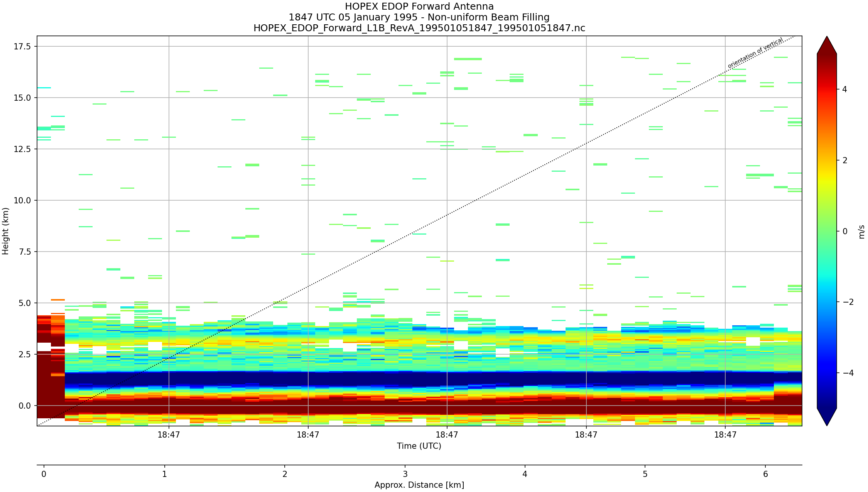The width and height of the screenshot is (868, 492).
Task: Click the colorbar lower arrow tip
Action: [827, 424]
